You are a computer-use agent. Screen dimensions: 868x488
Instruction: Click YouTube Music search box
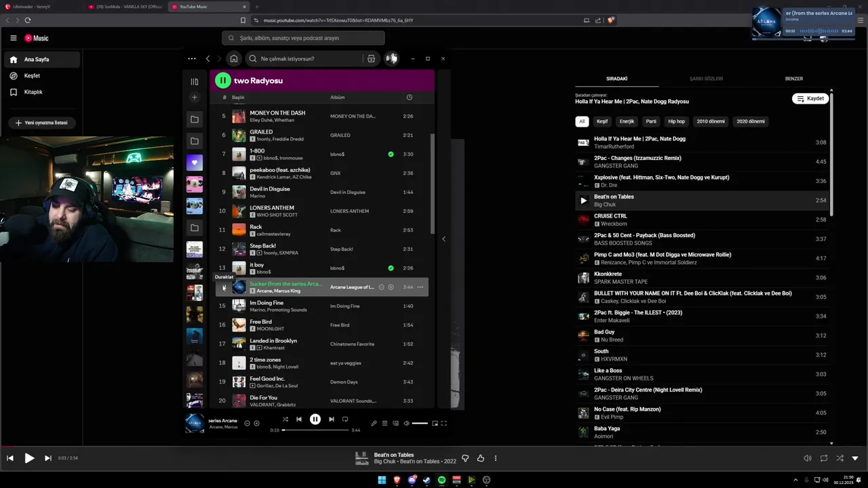pyautogui.click(x=303, y=38)
